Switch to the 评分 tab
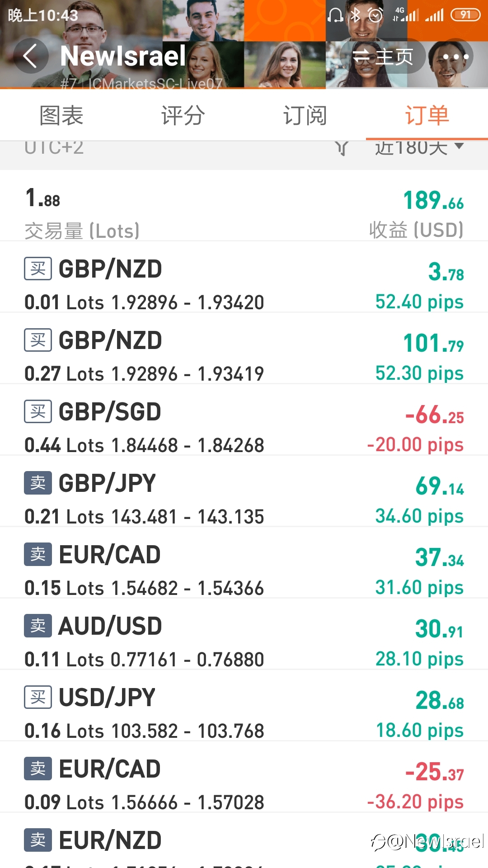 coord(183,115)
